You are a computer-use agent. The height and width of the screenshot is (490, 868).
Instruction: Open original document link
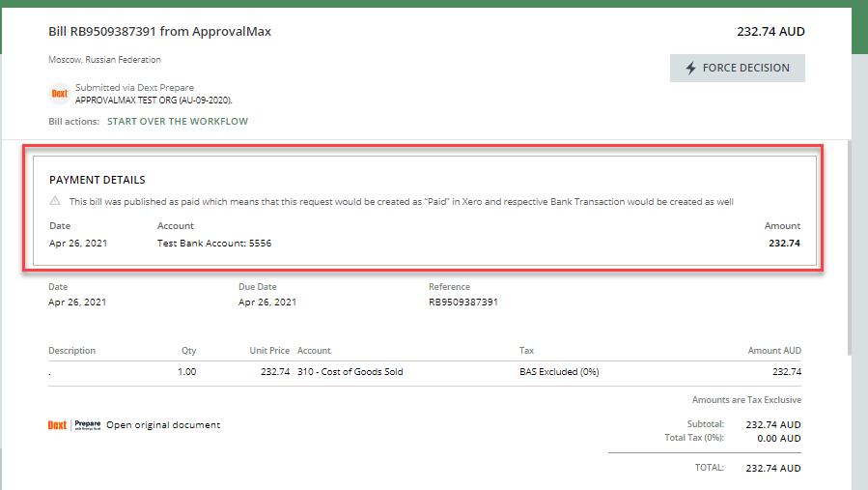click(x=163, y=425)
